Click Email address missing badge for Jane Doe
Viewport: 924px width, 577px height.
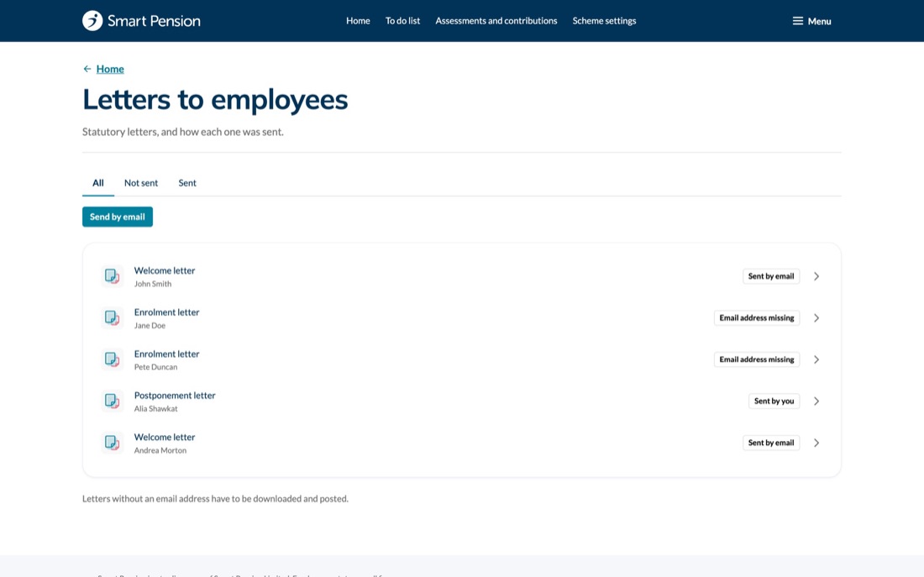757,318
